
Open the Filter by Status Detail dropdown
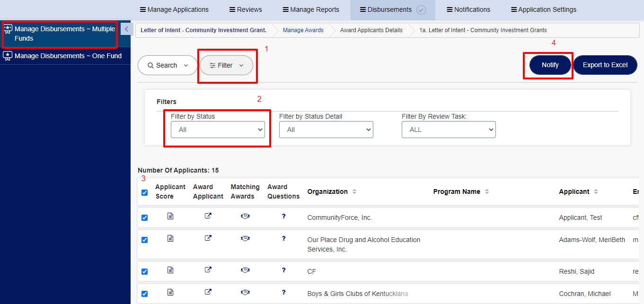pyautogui.click(x=326, y=130)
